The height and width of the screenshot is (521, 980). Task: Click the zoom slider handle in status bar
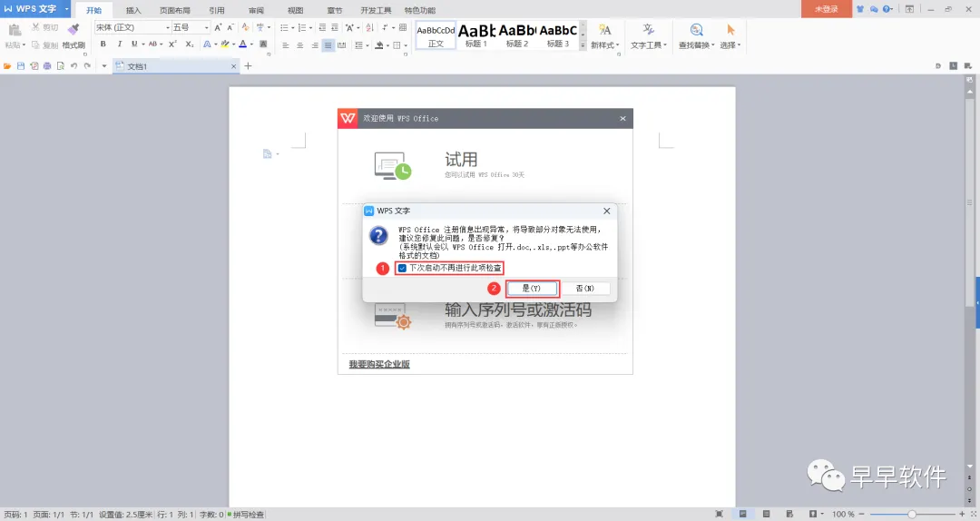click(912, 514)
